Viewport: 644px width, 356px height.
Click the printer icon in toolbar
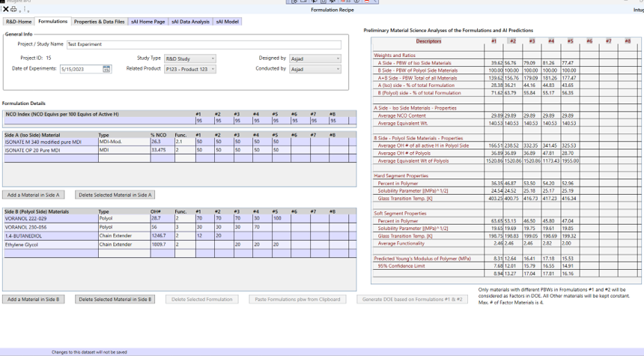[x=14, y=10]
